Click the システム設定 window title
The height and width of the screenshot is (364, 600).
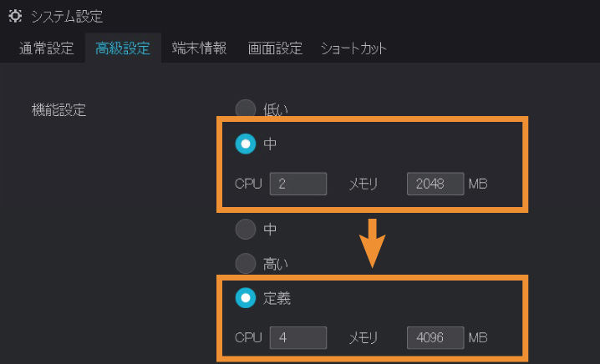click(x=67, y=16)
